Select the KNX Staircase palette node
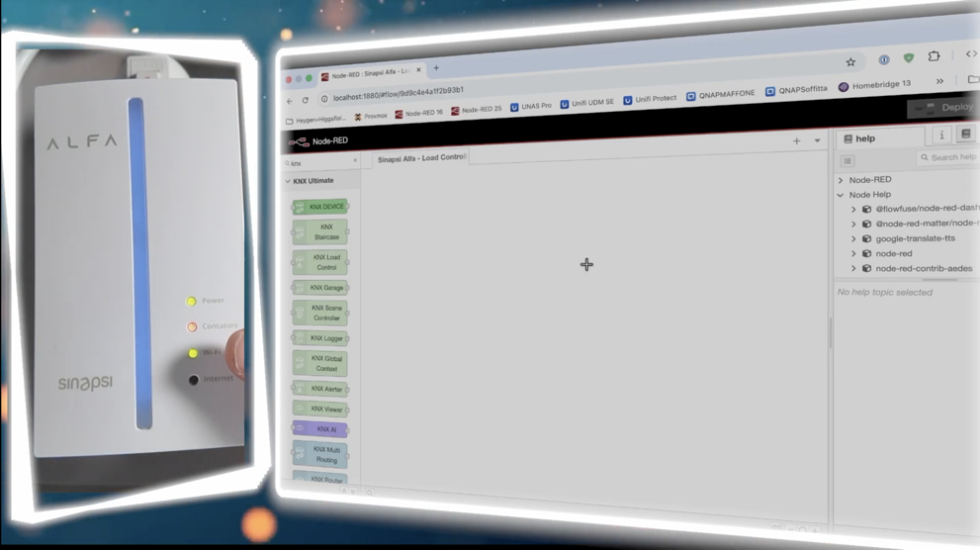980x550 pixels. (320, 231)
